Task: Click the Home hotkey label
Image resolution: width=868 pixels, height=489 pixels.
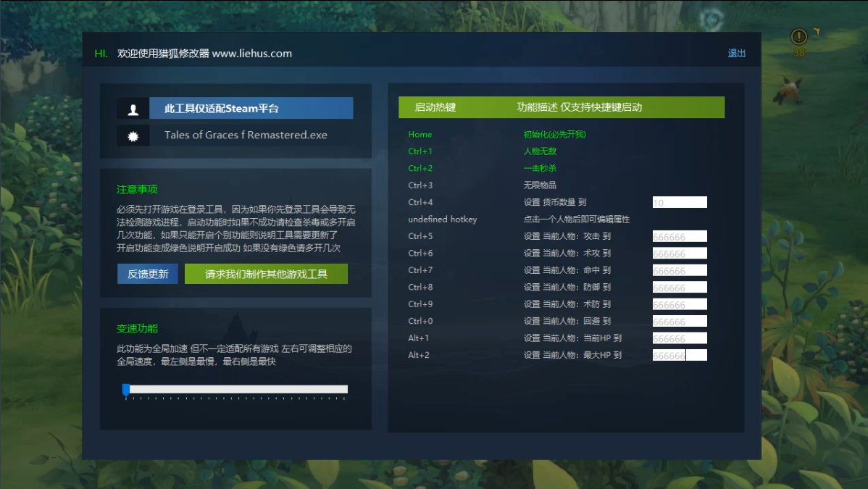Action: click(x=420, y=135)
